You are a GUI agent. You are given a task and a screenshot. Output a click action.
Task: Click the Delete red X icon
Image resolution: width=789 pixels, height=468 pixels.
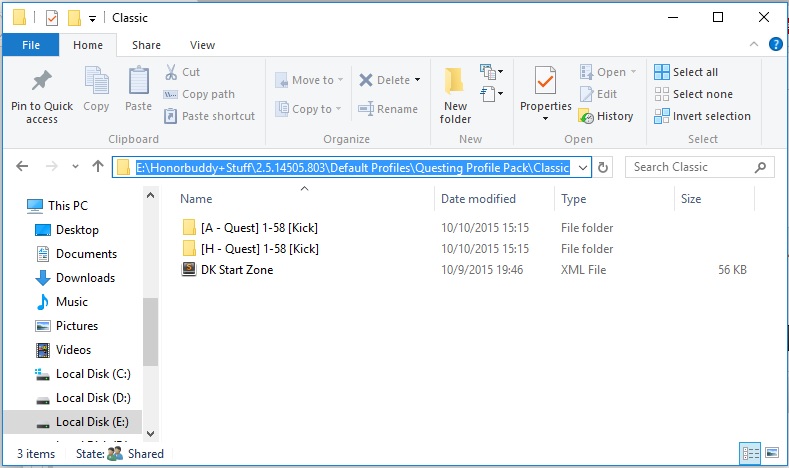pos(366,80)
